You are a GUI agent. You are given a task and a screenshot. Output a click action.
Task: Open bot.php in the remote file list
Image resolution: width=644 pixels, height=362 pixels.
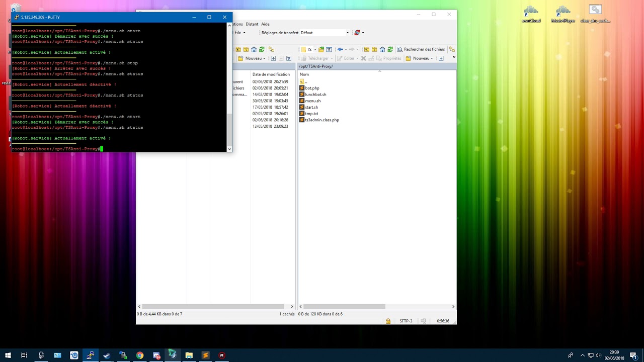(312, 88)
